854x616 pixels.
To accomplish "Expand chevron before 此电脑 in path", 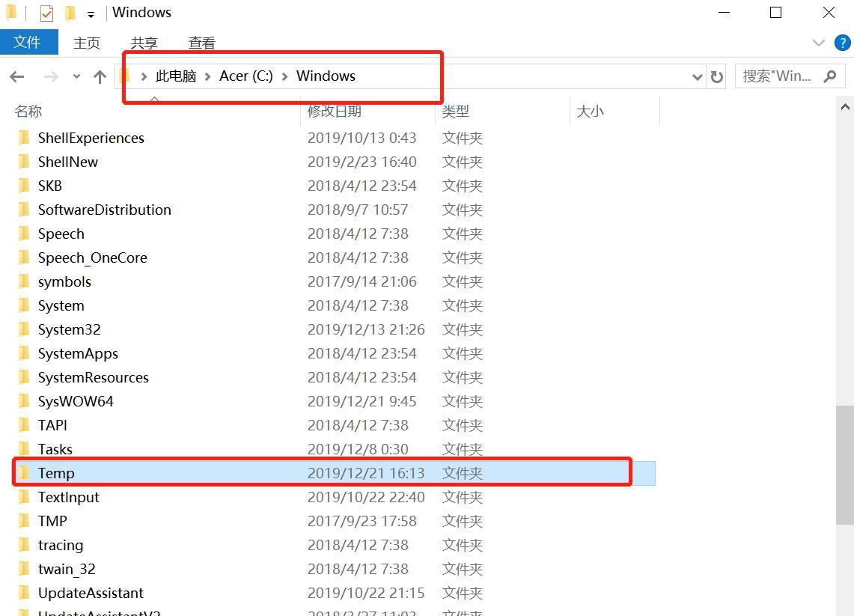I will pos(144,77).
